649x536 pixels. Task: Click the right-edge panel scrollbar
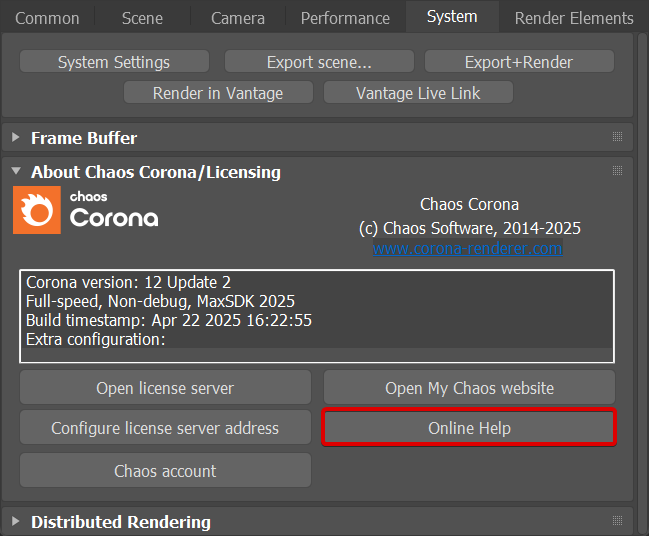[643, 285]
